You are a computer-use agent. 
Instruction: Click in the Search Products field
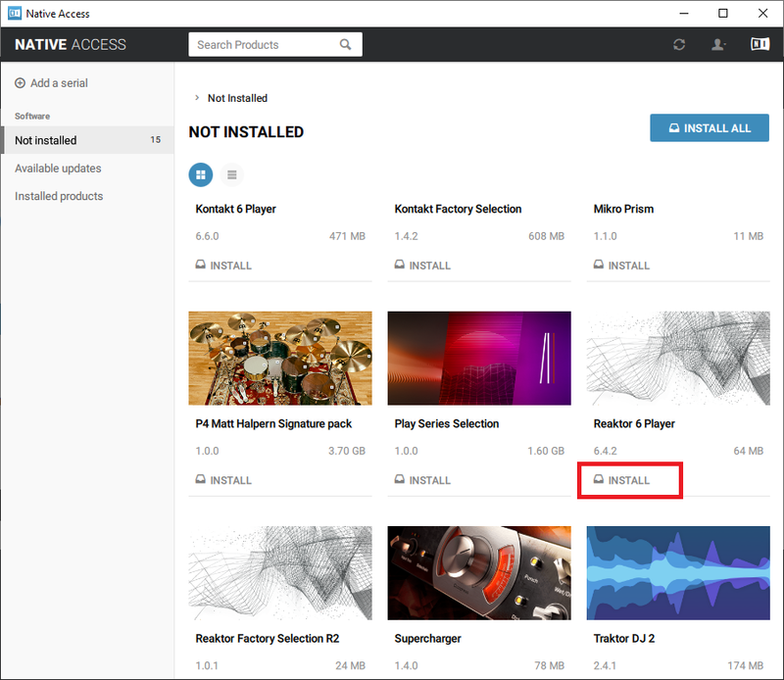tap(263, 45)
